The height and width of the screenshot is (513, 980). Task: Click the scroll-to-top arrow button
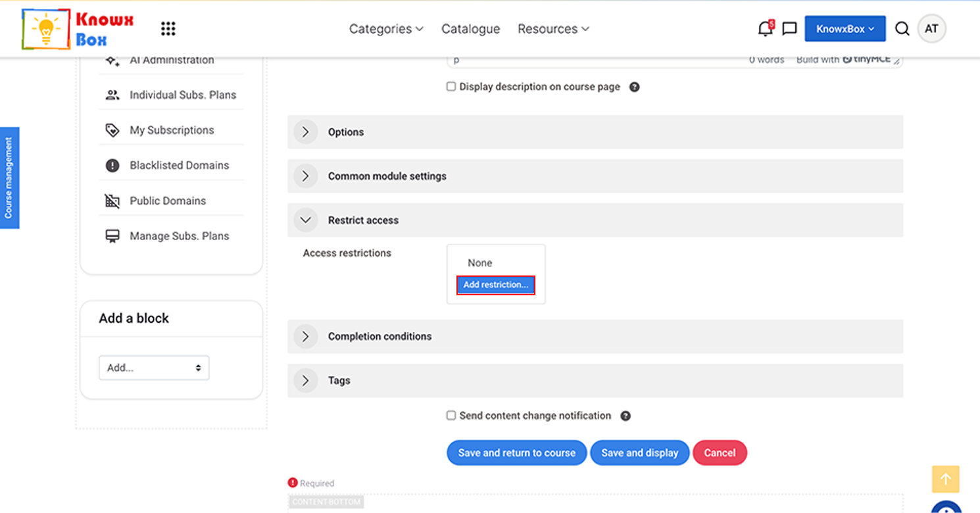click(x=946, y=479)
